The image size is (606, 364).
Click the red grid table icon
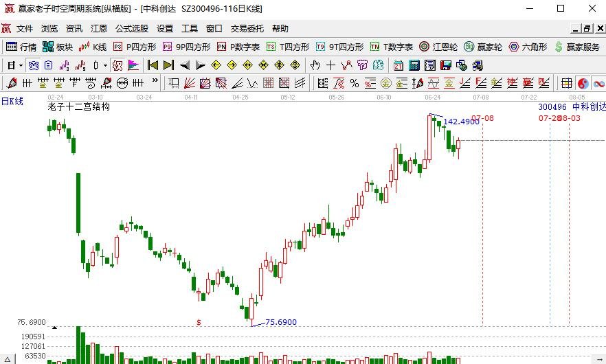point(567,83)
